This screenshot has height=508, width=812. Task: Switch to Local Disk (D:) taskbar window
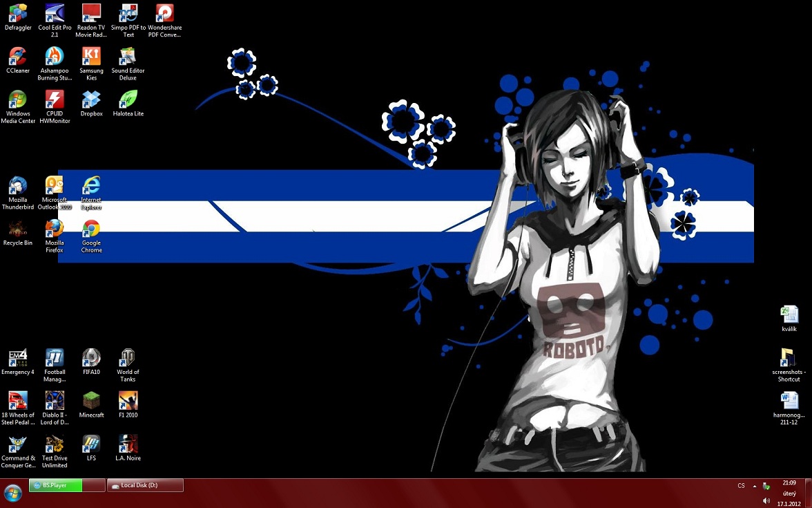coord(145,486)
